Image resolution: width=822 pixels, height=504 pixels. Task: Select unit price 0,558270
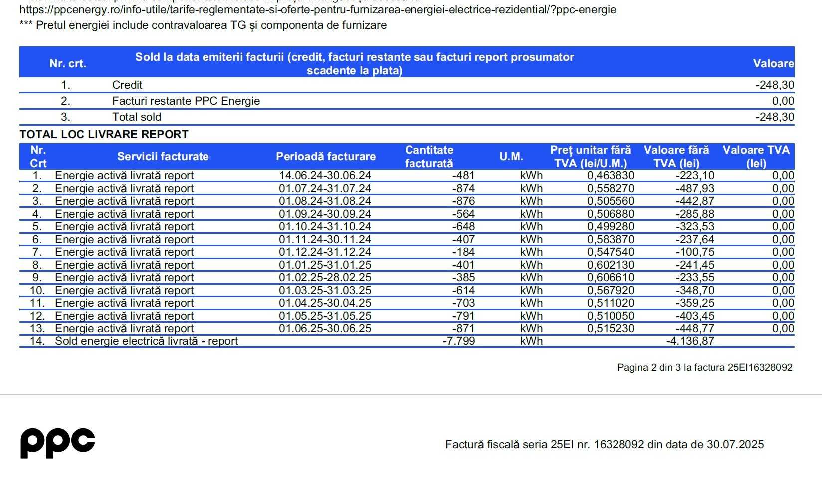coord(611,189)
